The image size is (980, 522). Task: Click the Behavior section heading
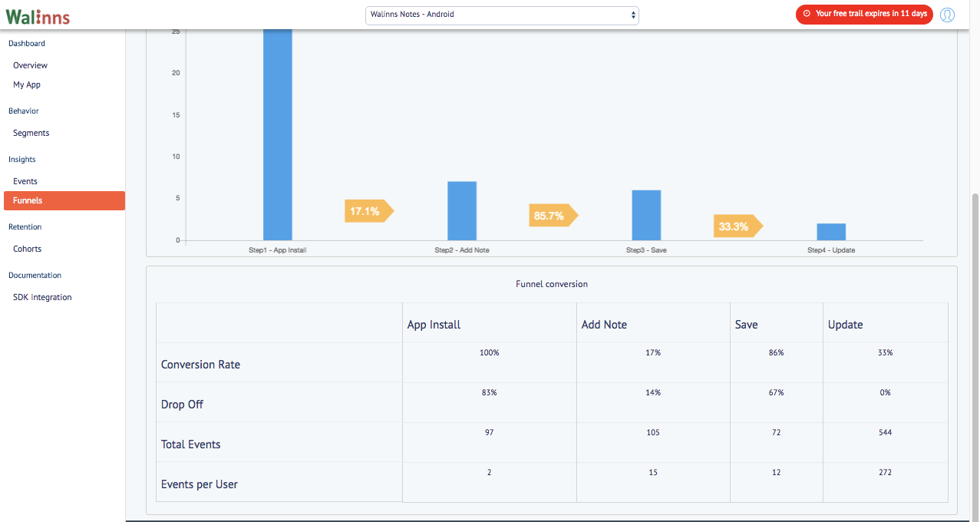click(x=24, y=111)
